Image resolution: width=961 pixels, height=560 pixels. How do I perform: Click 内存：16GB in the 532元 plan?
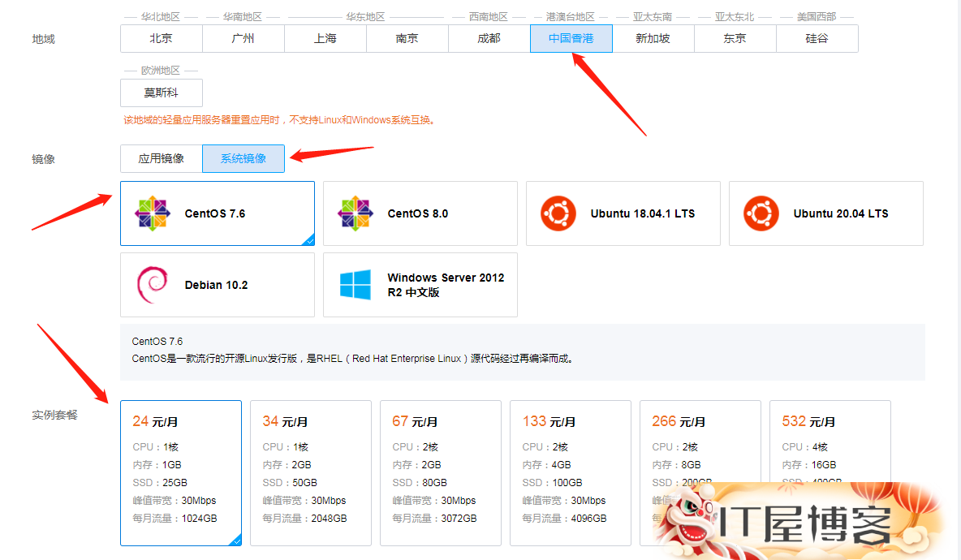[809, 465]
